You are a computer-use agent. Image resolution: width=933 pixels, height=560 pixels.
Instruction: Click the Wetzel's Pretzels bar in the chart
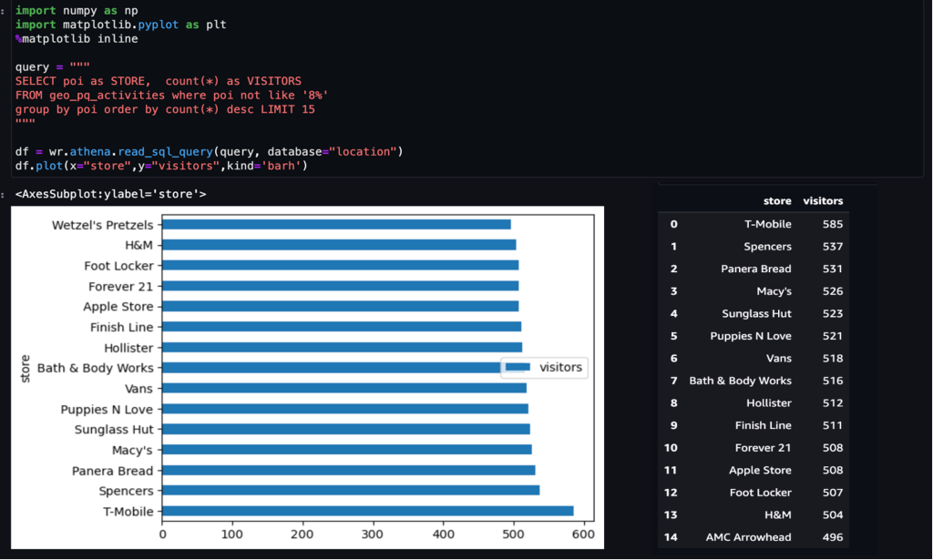coord(336,225)
